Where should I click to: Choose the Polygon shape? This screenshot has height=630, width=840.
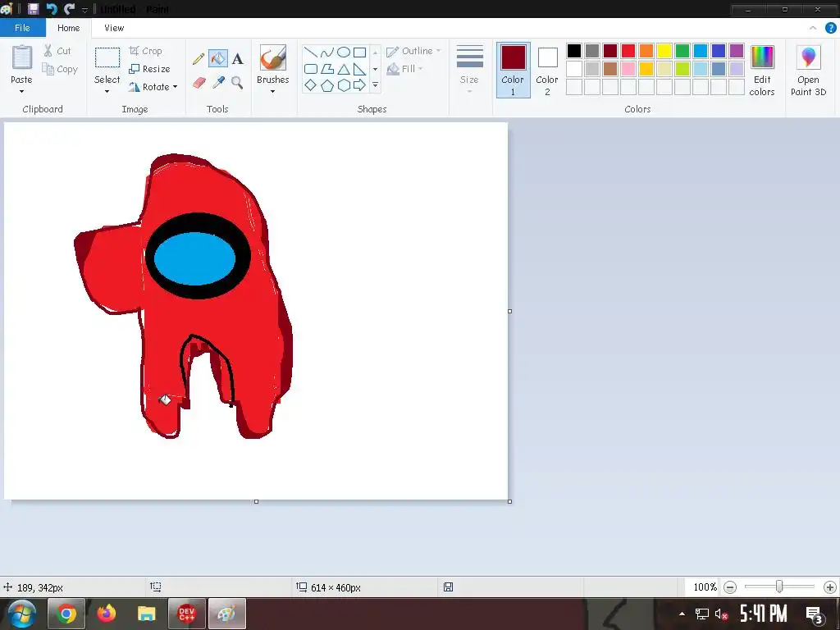326,69
